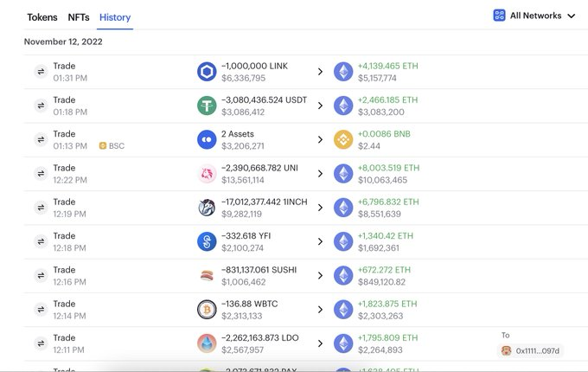Select the -136.88 WBTC amount
Image resolution: width=588 pixels, height=372 pixels.
(249, 305)
